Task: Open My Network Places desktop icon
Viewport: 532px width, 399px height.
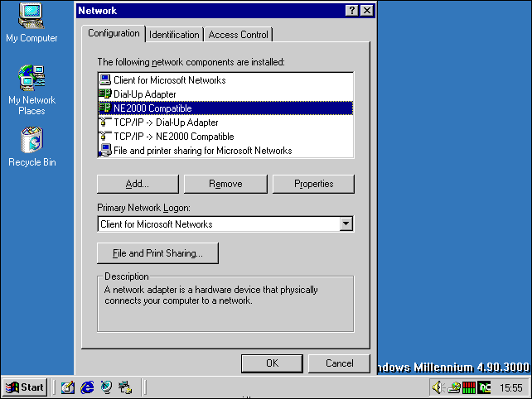Action: pyautogui.click(x=31, y=90)
